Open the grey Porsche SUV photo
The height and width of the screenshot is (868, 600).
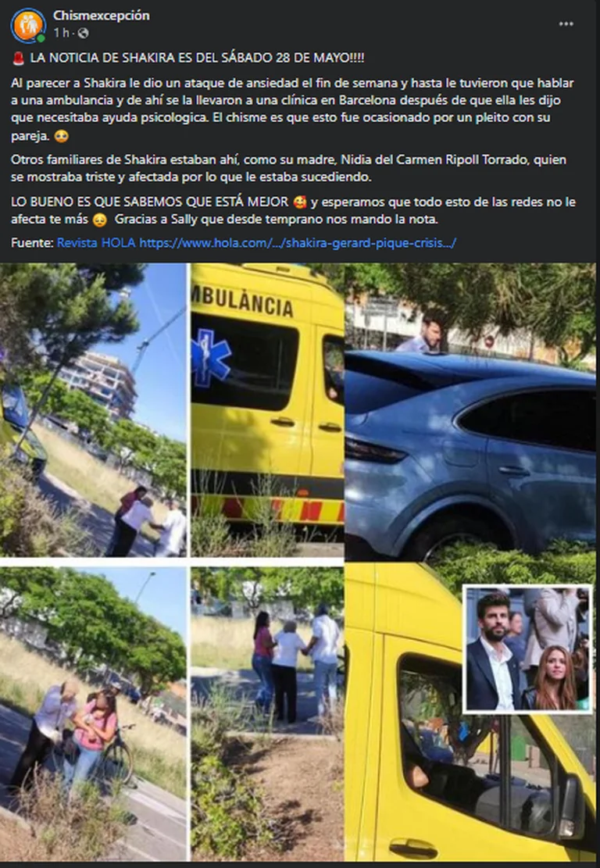[x=470, y=413]
